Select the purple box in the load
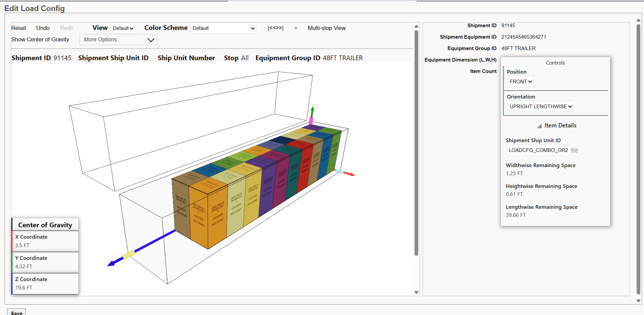The height and width of the screenshot is (315, 644). coord(267,189)
